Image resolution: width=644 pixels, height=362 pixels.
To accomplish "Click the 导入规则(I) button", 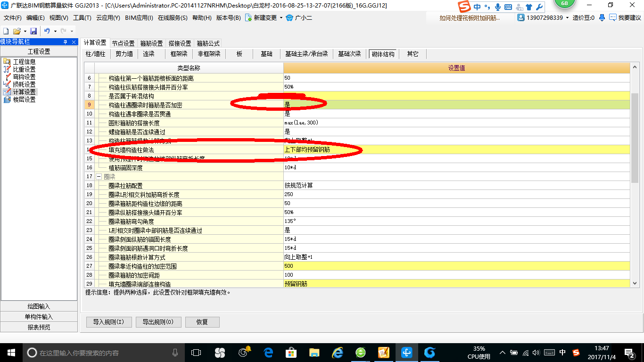I will (x=108, y=322).
